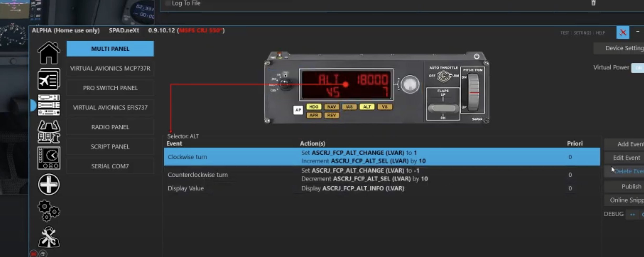Image resolution: width=644 pixels, height=257 pixels.
Task: Click the plus icon to add a device
Action: pos(49,184)
